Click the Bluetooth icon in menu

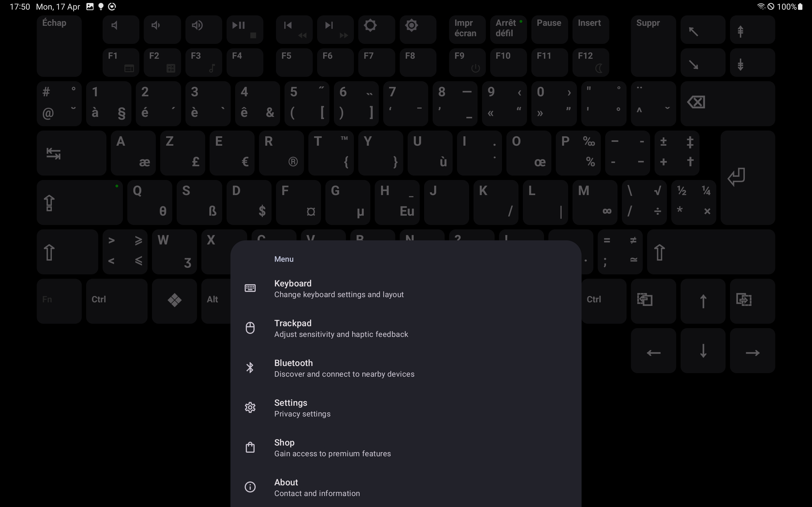(x=250, y=367)
